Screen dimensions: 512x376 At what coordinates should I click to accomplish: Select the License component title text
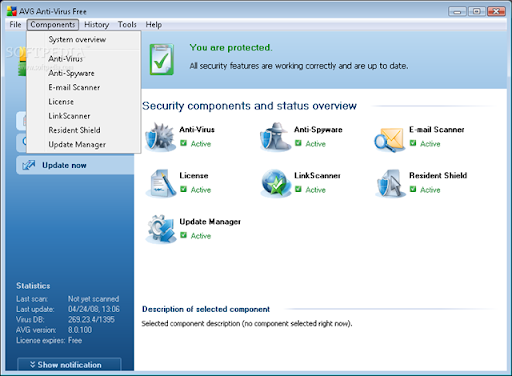coord(194,175)
